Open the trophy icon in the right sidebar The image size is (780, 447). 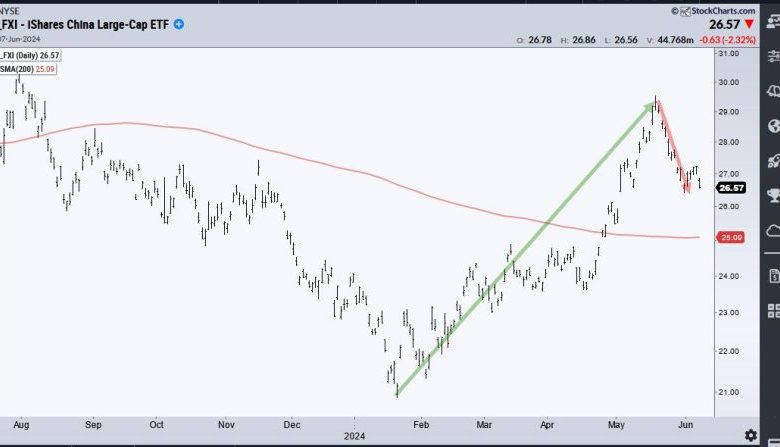tap(774, 196)
